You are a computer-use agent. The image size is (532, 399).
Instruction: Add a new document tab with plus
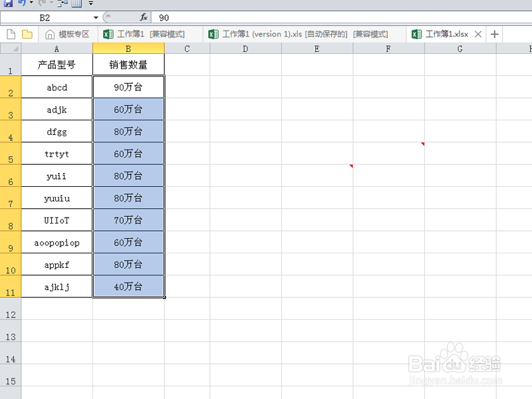point(494,35)
